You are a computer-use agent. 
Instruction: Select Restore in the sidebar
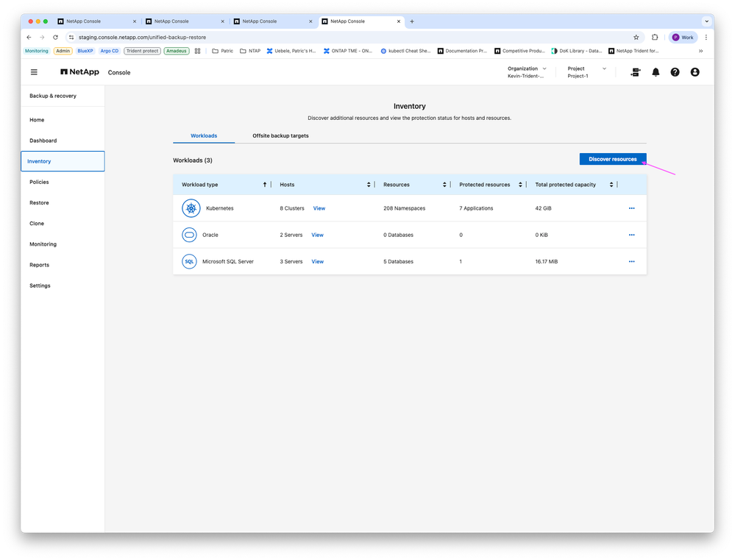tap(63, 202)
